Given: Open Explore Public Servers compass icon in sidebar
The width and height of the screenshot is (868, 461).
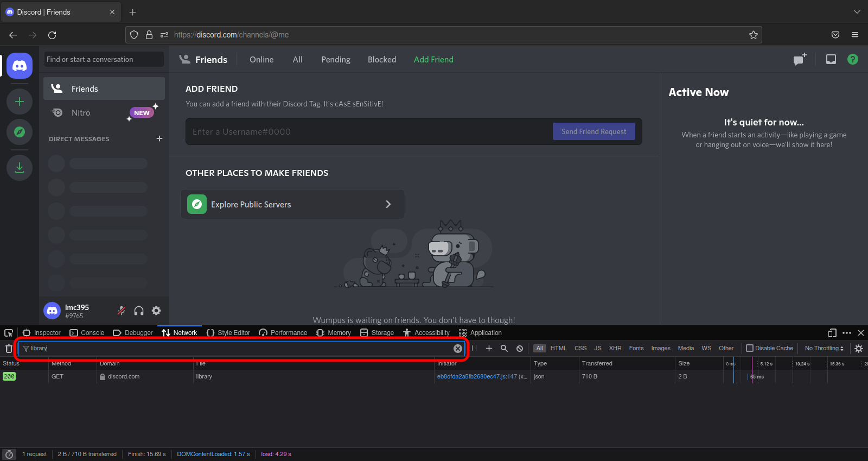Looking at the screenshot, I should pos(20,132).
